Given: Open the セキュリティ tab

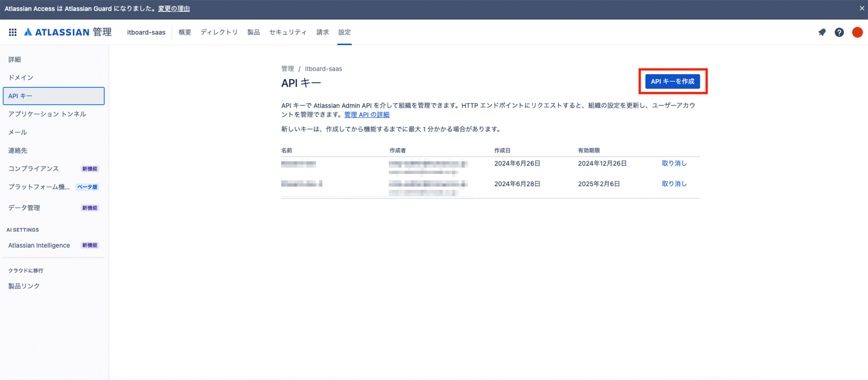Looking at the screenshot, I should pyautogui.click(x=288, y=32).
